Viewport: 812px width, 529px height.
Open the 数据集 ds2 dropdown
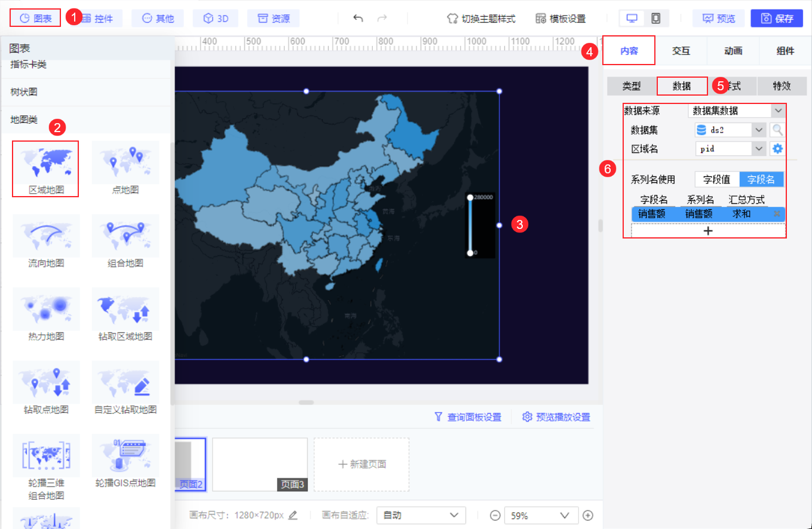click(x=730, y=130)
